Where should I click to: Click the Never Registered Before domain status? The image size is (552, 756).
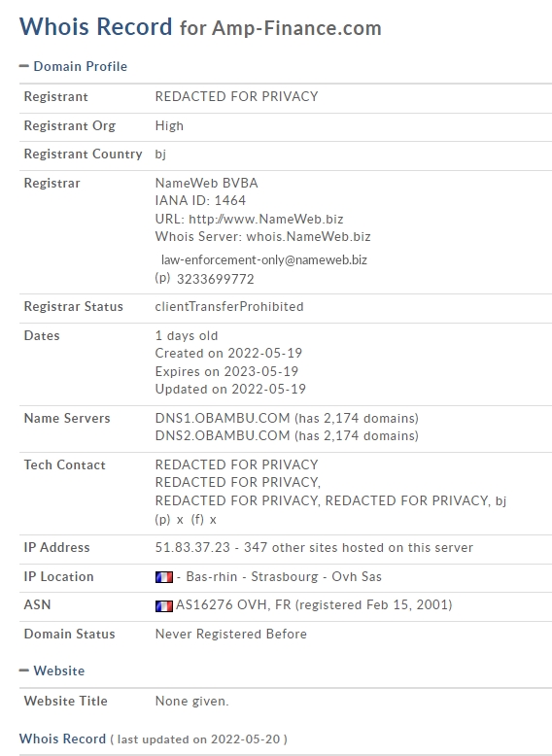point(231,634)
